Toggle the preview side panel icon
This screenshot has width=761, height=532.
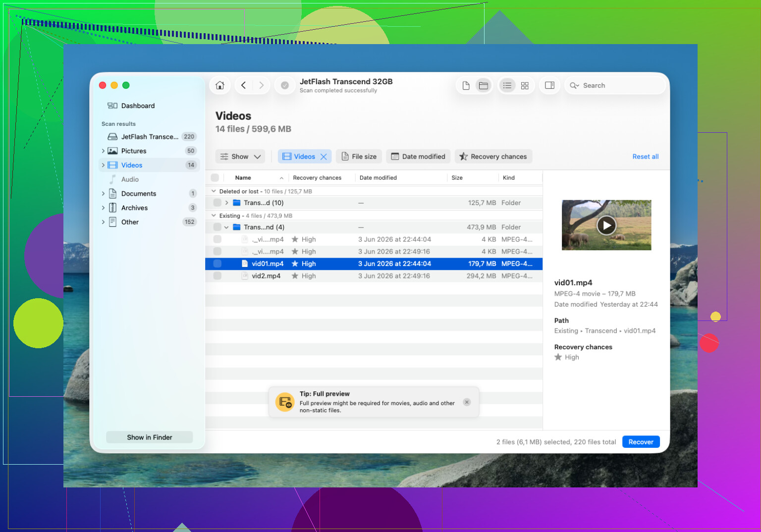pos(549,86)
